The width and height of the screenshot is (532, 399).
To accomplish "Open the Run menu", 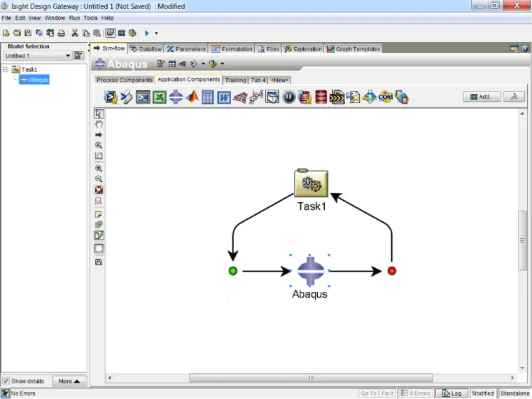I will (74, 18).
